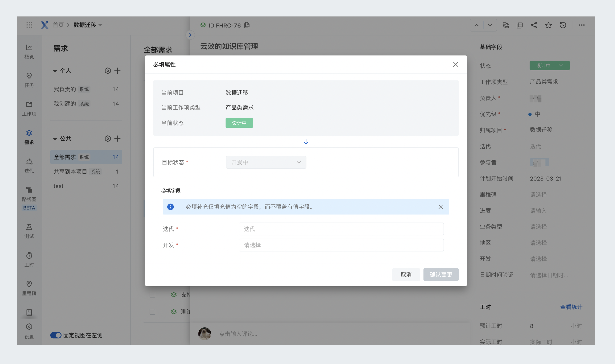Click the 日期时间验证 date picker field

click(549, 275)
